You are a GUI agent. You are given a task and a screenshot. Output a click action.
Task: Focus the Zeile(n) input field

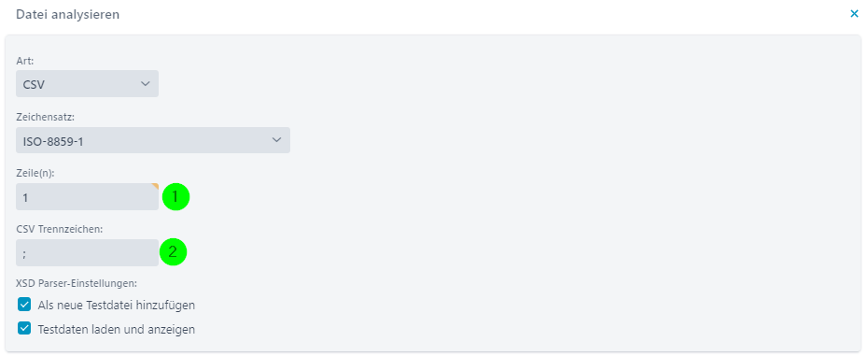[x=88, y=197]
